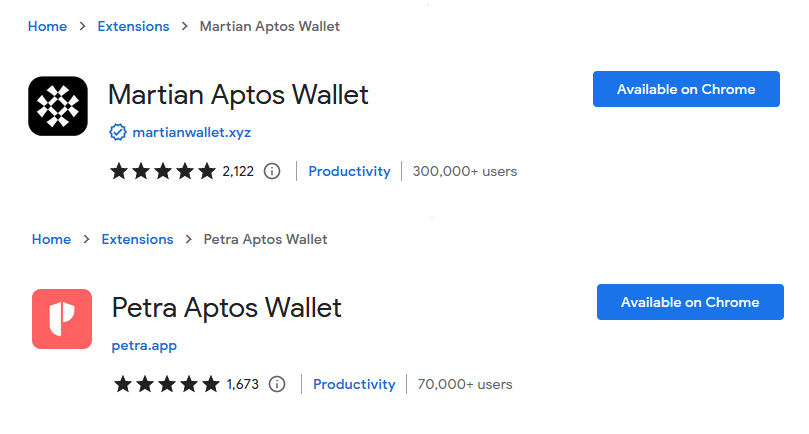The width and height of the screenshot is (809, 434).
Task: Open Extensions link in Martian breadcrumb
Action: point(133,26)
